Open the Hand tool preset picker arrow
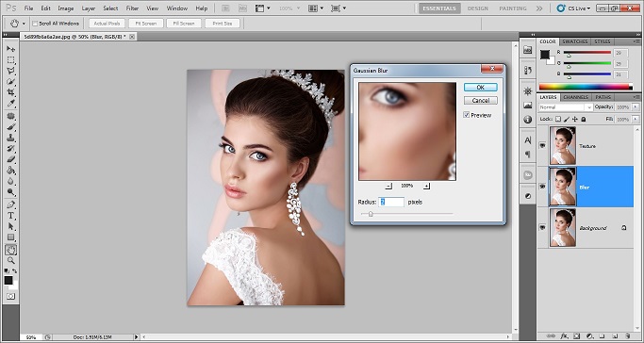644x343 pixels. (x=24, y=24)
